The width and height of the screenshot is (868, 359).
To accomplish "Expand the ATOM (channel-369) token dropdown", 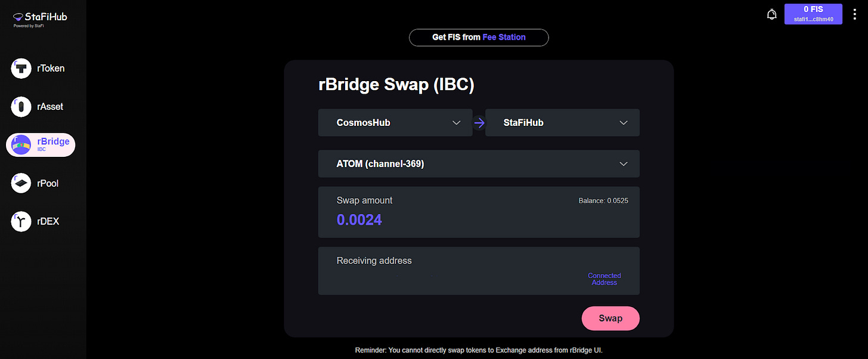I will [x=479, y=164].
